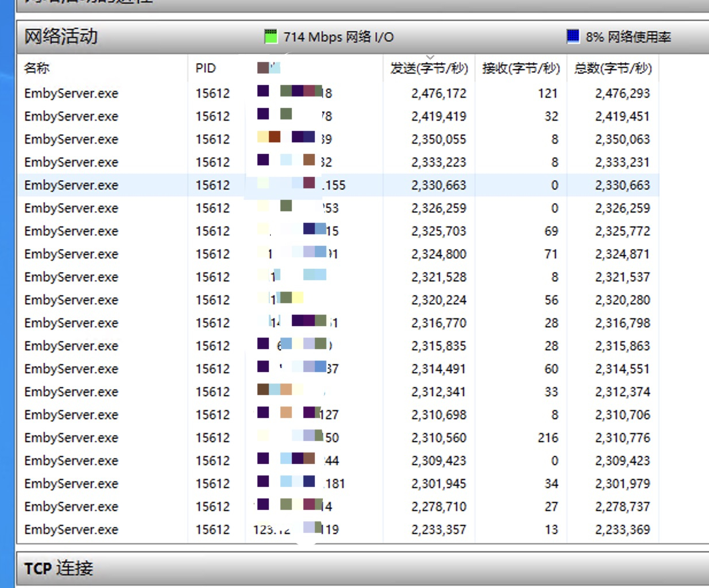Image resolution: width=709 pixels, height=588 pixels.
Task: Click the receive value 13
Action: coord(552,529)
